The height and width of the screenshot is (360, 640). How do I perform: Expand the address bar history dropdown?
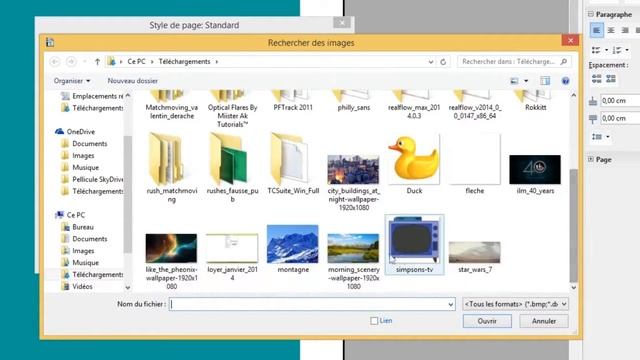click(431, 62)
